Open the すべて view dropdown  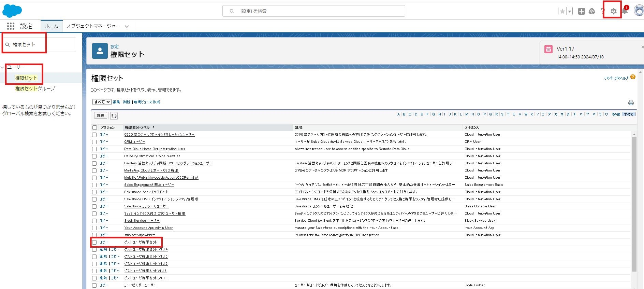pyautogui.click(x=102, y=102)
